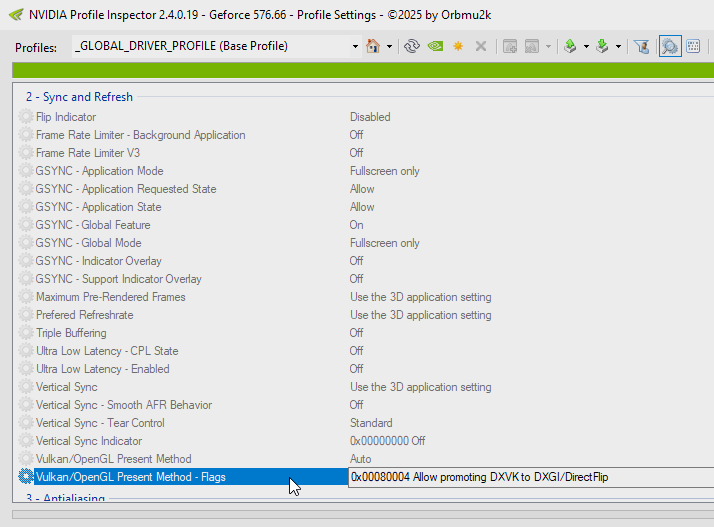Open dropdown arrow next to home icon
Image resolution: width=714 pixels, height=527 pixels.
click(389, 47)
